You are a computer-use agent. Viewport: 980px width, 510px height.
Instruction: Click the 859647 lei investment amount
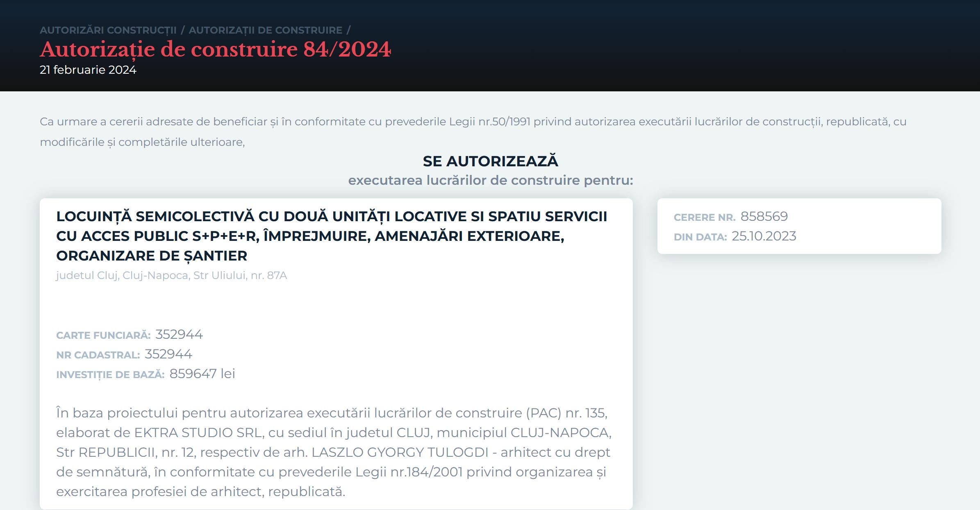click(202, 374)
